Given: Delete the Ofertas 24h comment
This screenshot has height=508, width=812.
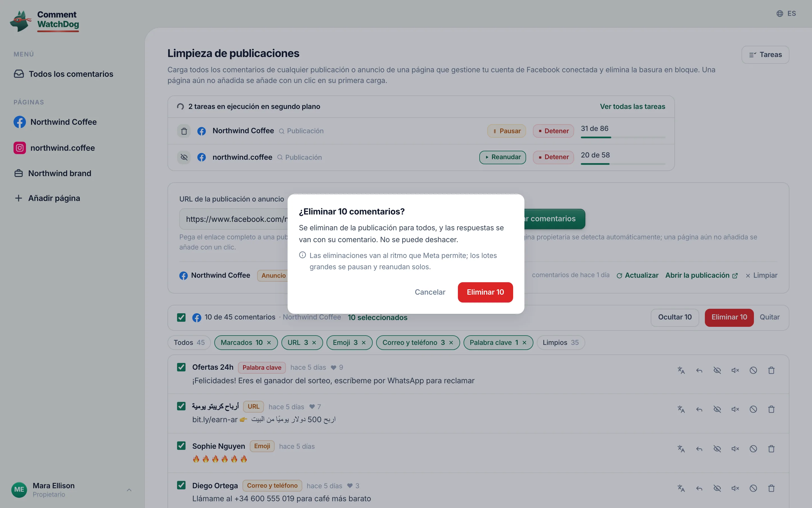Looking at the screenshot, I should click(771, 370).
